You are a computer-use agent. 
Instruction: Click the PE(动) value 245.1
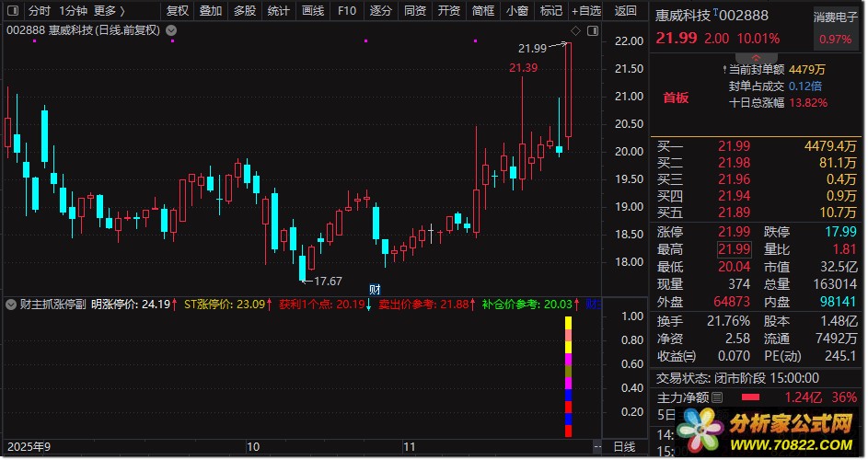pyautogui.click(x=840, y=356)
